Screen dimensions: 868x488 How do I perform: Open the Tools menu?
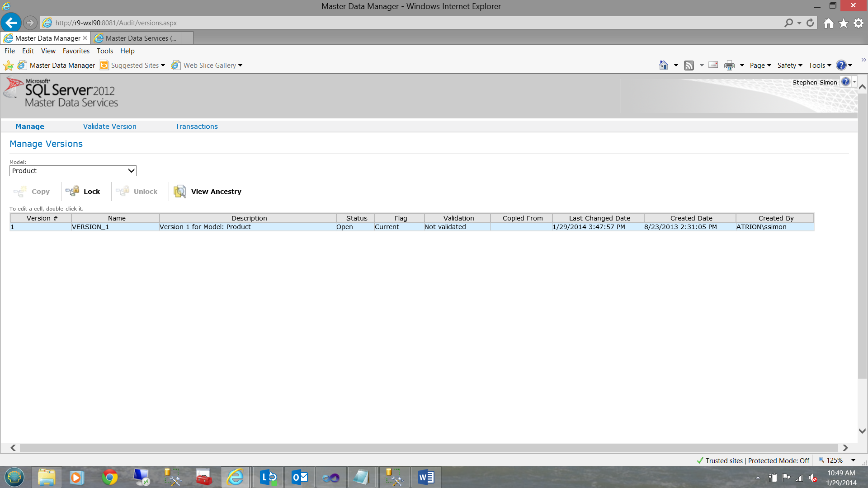click(105, 51)
